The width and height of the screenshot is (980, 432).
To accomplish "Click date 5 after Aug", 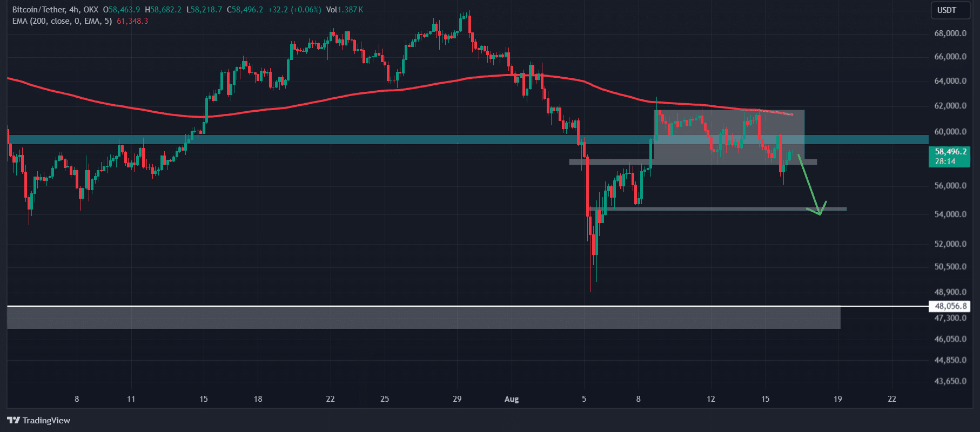I will point(584,399).
